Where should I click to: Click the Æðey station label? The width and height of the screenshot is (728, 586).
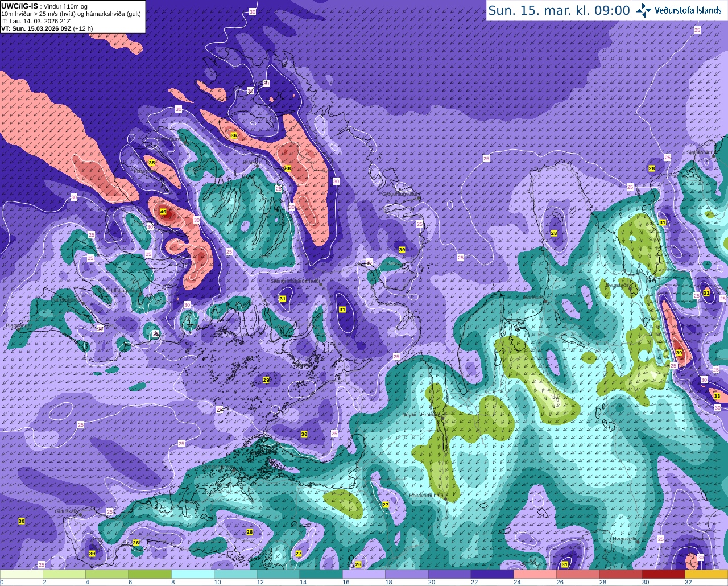click(x=249, y=163)
